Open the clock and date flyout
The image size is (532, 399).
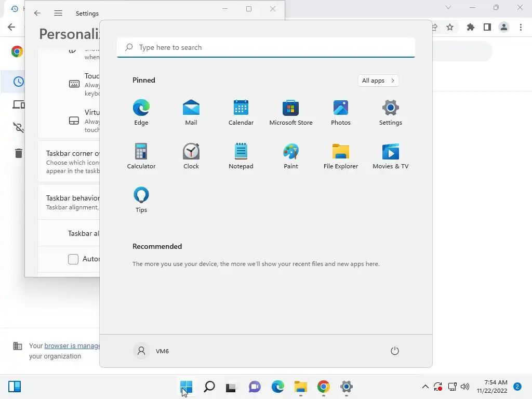pyautogui.click(x=492, y=387)
